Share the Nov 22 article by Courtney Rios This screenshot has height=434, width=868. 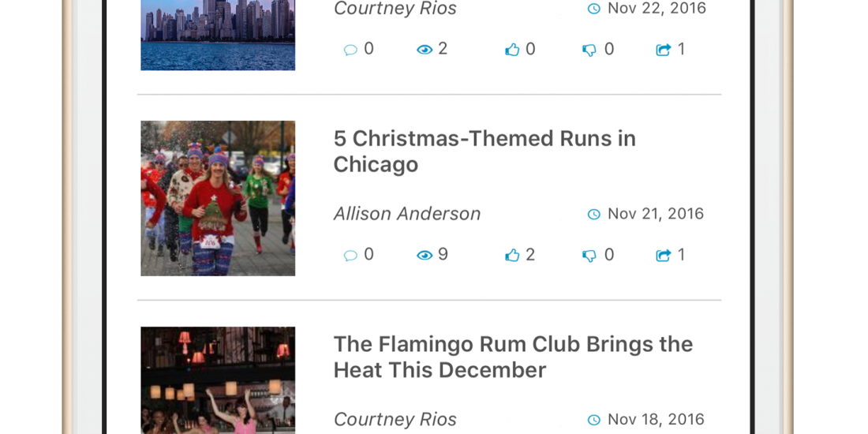pos(664,50)
